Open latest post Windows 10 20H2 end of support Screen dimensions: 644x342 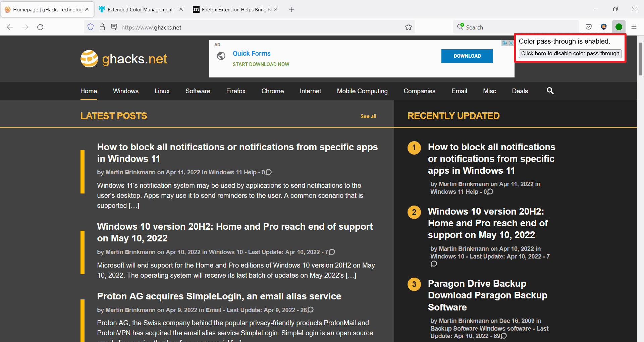tap(235, 232)
